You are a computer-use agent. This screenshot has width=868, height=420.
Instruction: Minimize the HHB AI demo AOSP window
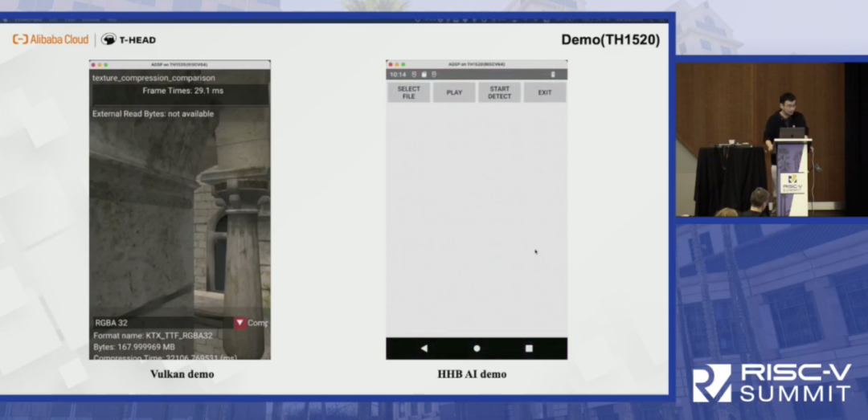396,65
